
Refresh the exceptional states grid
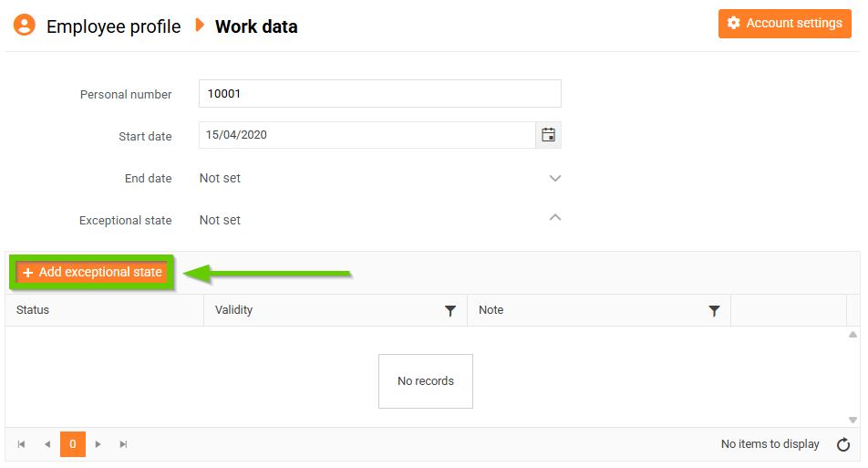842,444
